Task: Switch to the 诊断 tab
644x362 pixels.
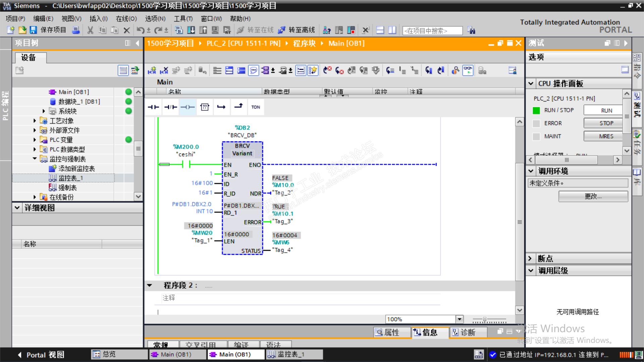Action: (x=467, y=332)
